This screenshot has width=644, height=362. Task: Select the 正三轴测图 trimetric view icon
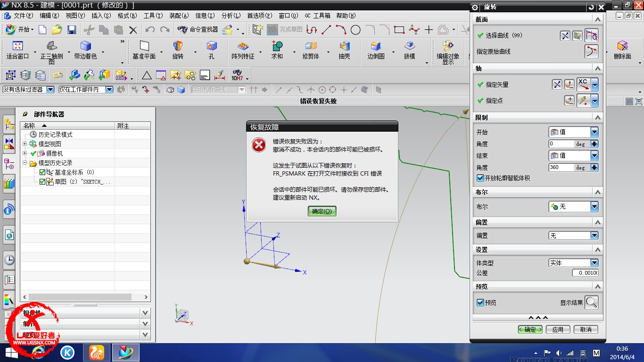pos(51,46)
